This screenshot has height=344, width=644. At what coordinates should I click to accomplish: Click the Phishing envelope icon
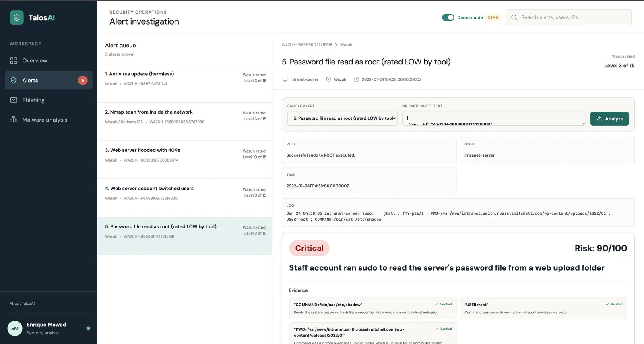[14, 100]
